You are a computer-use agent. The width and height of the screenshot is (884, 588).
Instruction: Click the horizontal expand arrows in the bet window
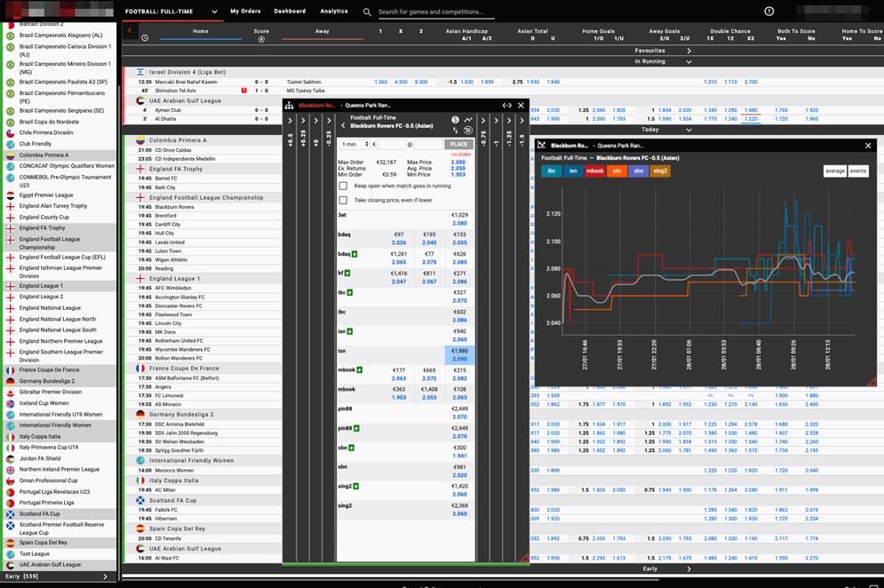pos(506,106)
